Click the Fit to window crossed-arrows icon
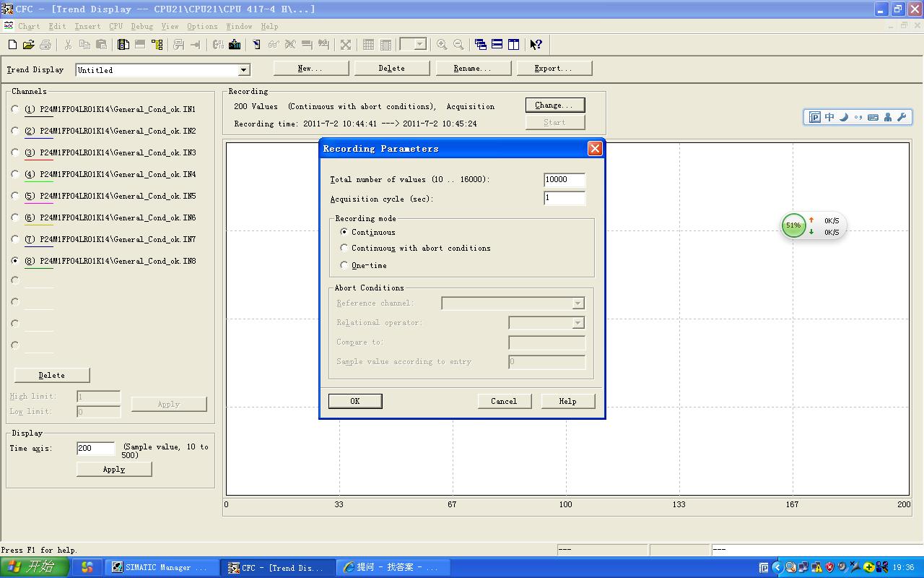This screenshot has height=578, width=924. [x=346, y=45]
